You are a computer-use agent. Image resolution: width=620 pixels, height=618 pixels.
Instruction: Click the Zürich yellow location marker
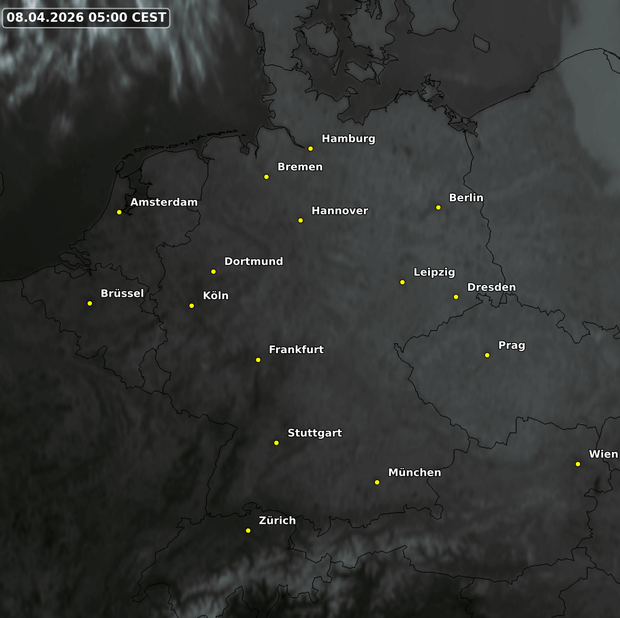[248, 530]
